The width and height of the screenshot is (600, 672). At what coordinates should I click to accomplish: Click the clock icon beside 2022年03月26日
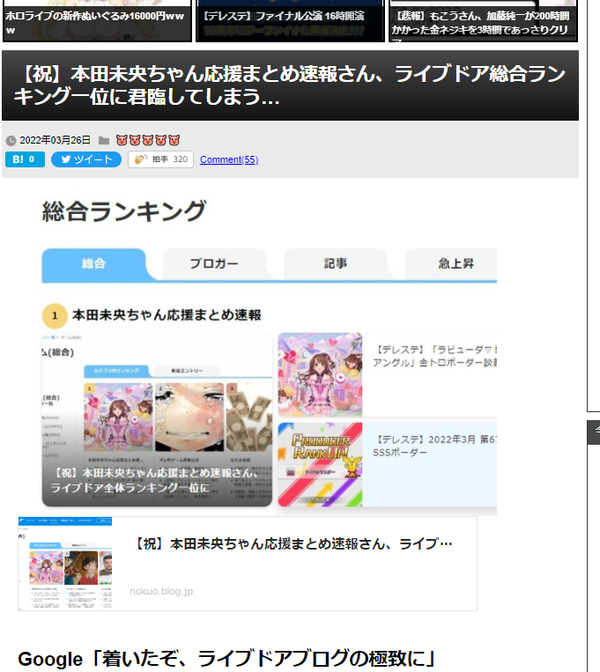tap(11, 141)
